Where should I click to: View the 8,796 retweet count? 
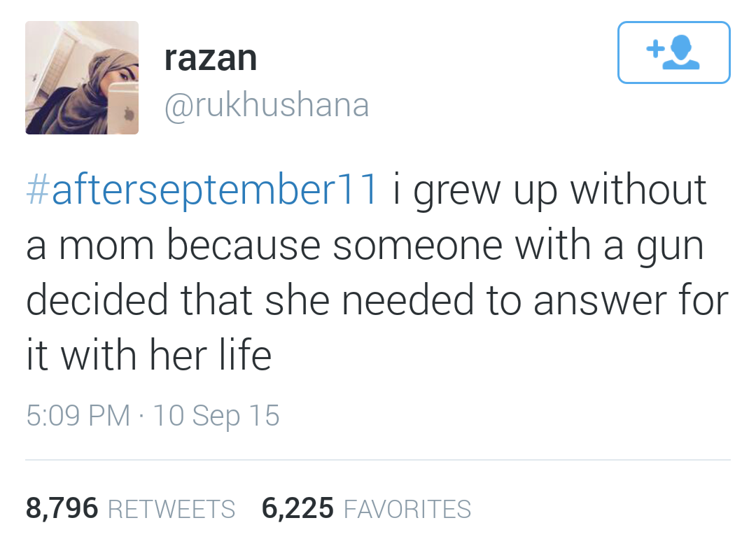pyautogui.click(x=62, y=507)
